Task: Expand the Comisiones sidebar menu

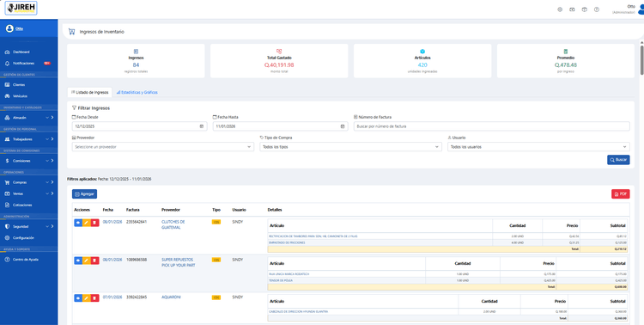Action: pyautogui.click(x=28, y=161)
